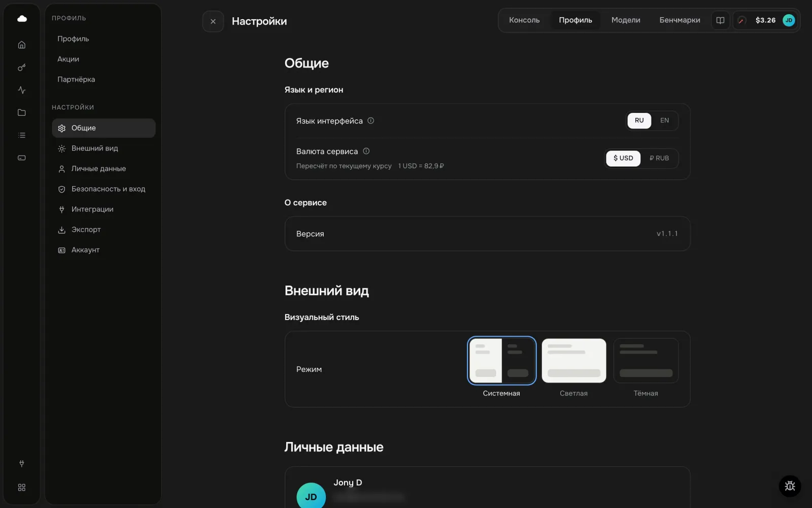Open the apps grid icon
Image resolution: width=812 pixels, height=508 pixels.
click(x=22, y=487)
